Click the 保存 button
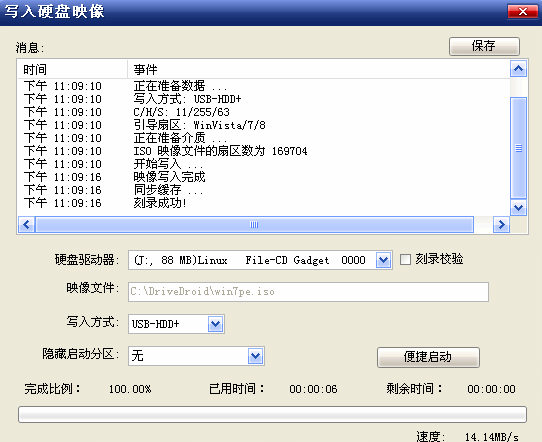Screen dimensions: 542x442 484,46
